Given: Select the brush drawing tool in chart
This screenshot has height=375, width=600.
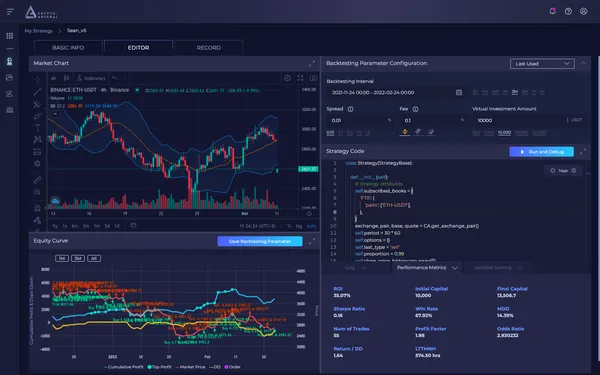Looking at the screenshot, I should click(x=37, y=116).
